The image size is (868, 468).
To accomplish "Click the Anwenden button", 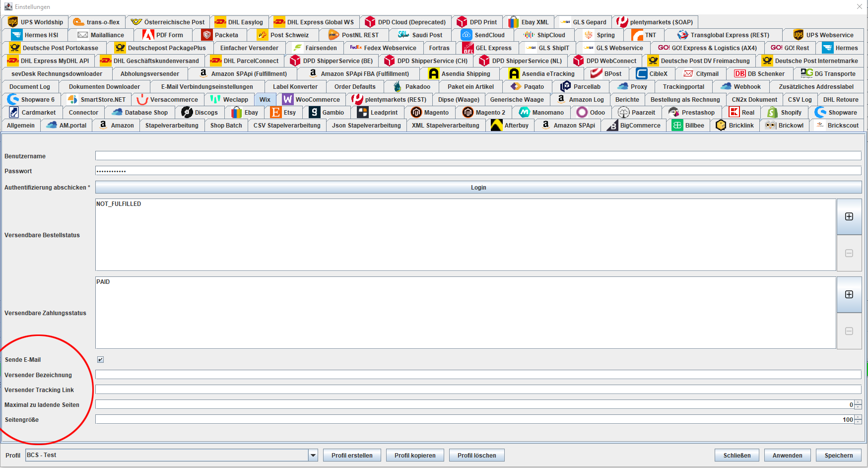I will coord(787,455).
